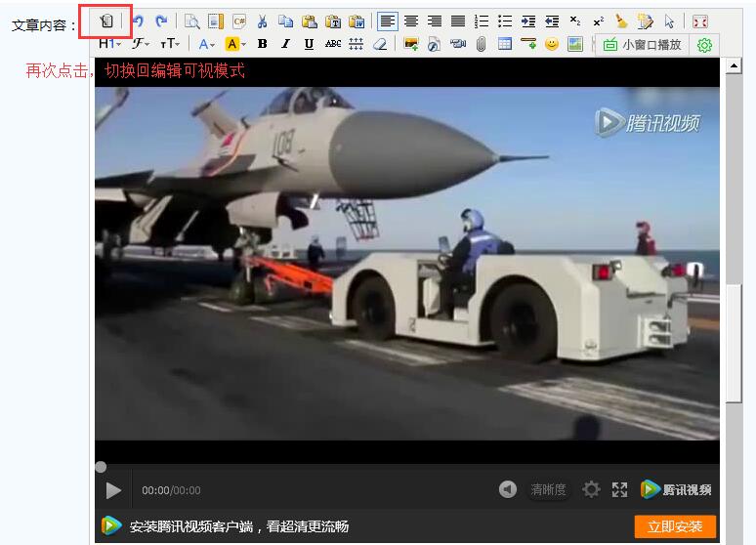
Task: Click the video progress slider handle
Action: click(x=101, y=467)
